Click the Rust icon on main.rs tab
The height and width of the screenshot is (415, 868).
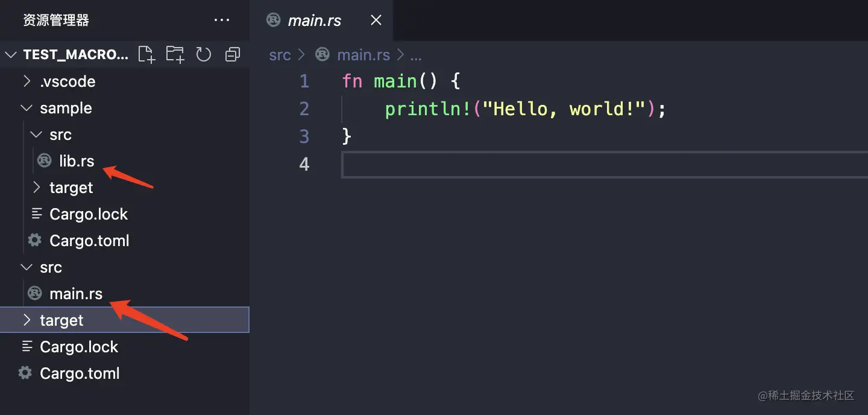tap(274, 20)
